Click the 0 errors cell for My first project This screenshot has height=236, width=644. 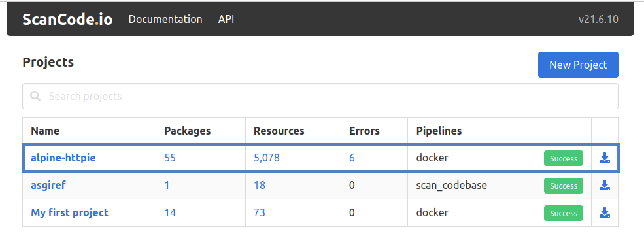352,212
